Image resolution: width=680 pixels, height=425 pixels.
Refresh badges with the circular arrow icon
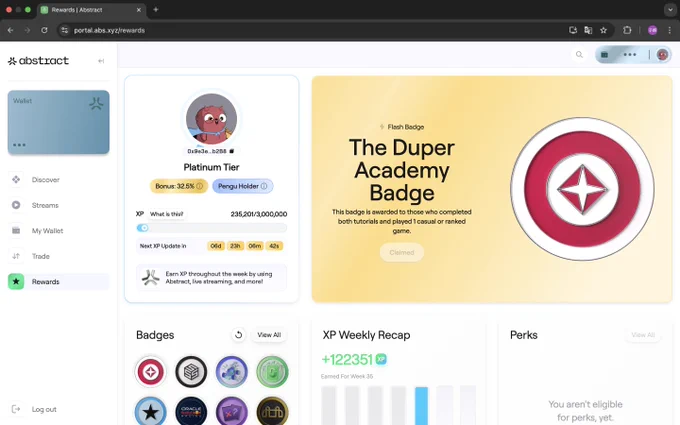click(x=238, y=335)
